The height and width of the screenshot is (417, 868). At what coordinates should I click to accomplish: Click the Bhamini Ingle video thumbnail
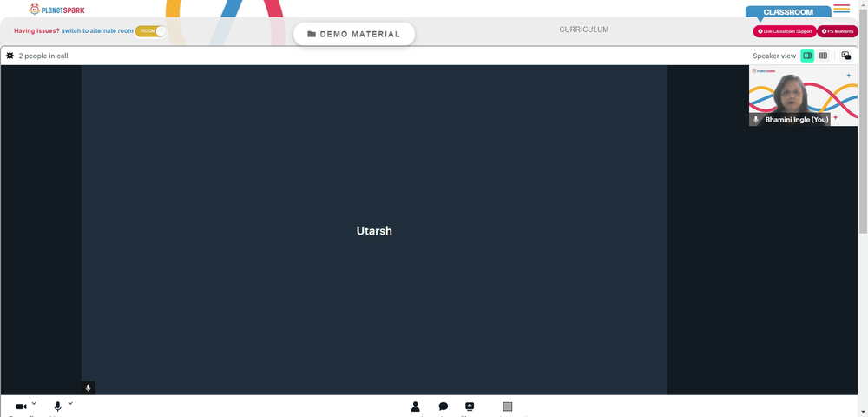point(803,96)
